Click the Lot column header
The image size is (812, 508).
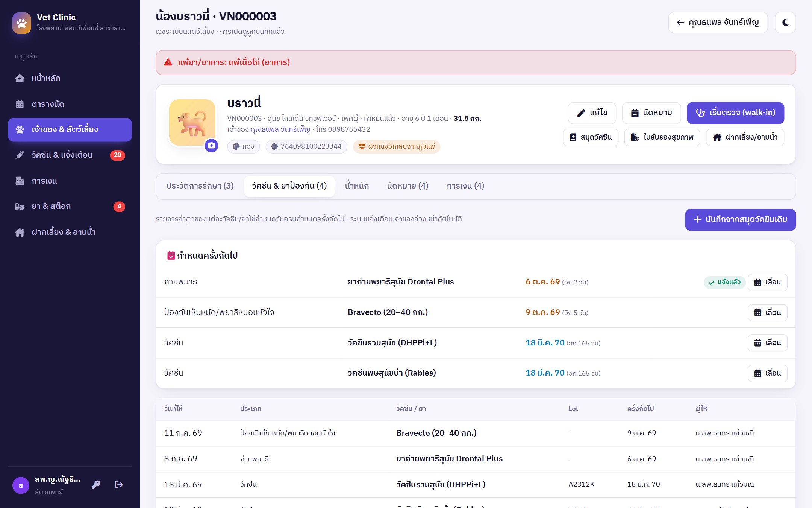click(x=573, y=409)
